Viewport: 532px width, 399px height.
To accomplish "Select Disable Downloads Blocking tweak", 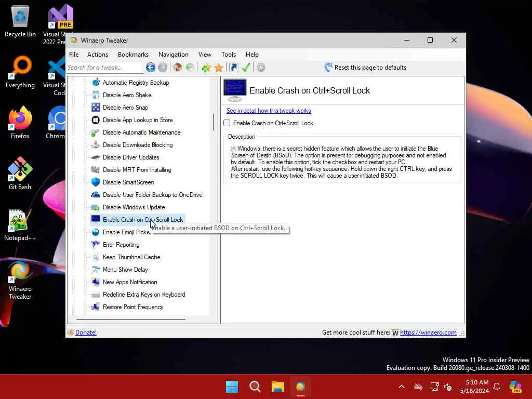I will 137,145.
